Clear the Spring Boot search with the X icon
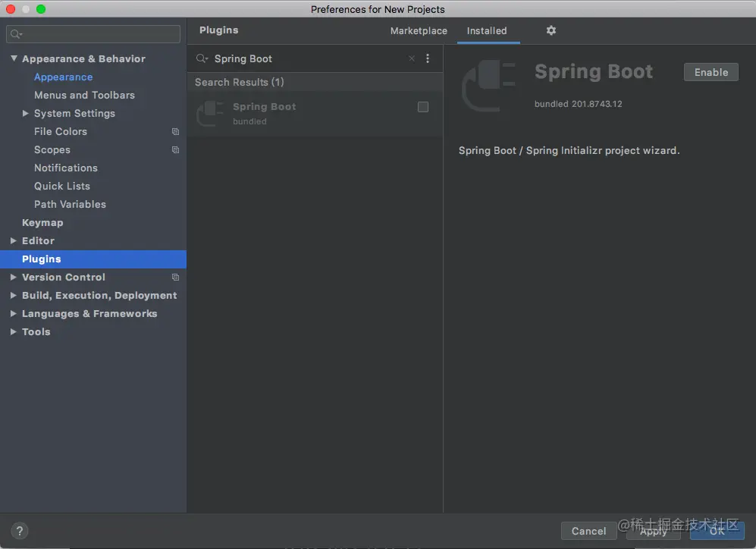756x549 pixels. pos(412,58)
